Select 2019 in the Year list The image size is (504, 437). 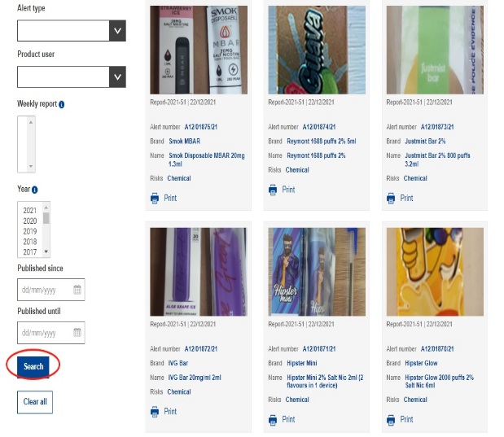point(30,231)
